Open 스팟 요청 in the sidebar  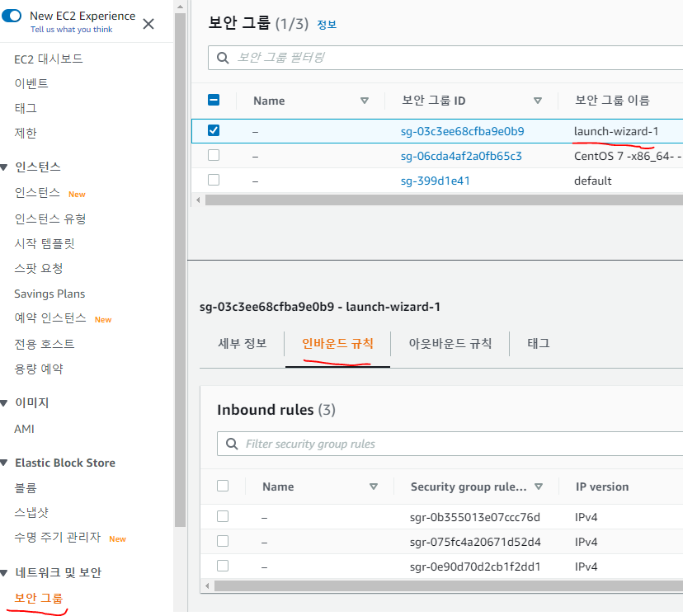tap(39, 268)
